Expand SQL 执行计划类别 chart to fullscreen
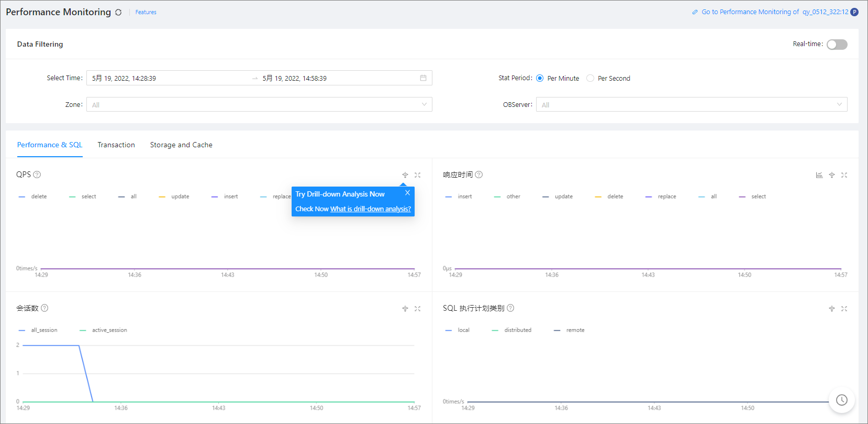This screenshot has height=424, width=868. [844, 309]
